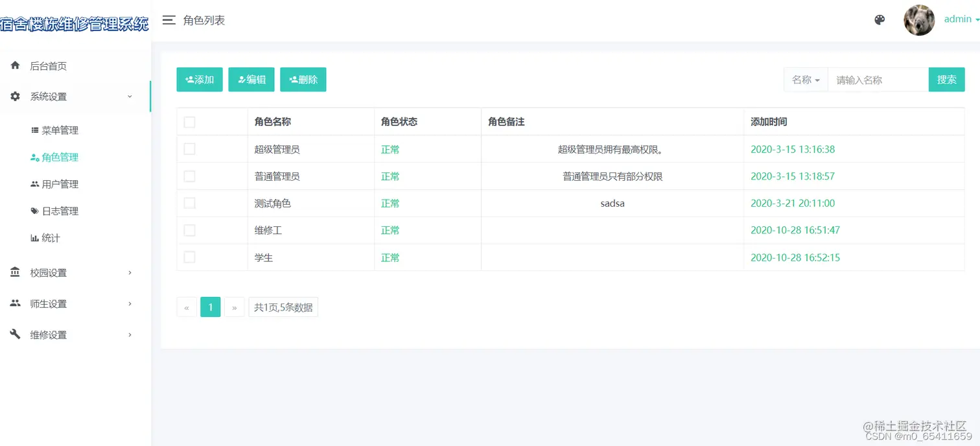This screenshot has height=446, width=980.
Task: Click the 请输入名称 search input field
Action: point(878,79)
